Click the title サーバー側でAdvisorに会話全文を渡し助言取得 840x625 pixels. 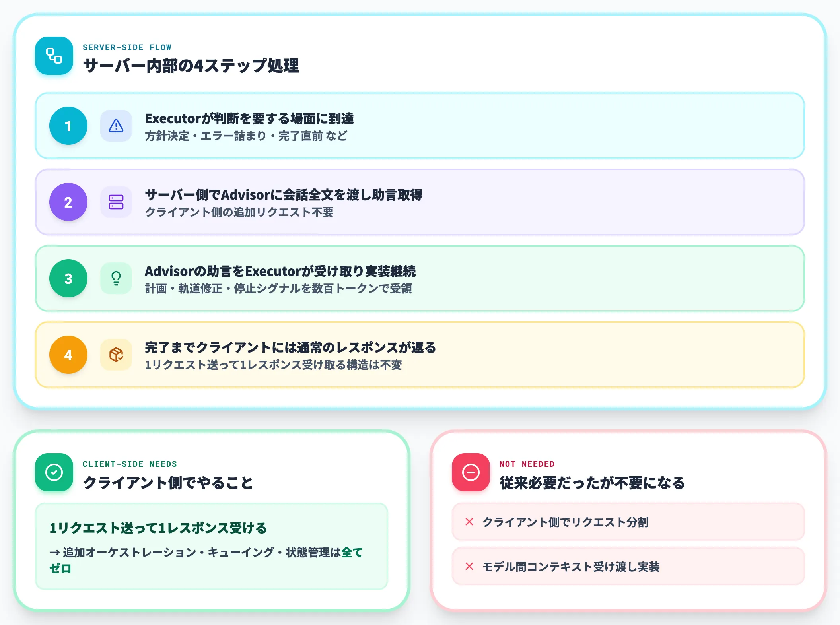pyautogui.click(x=284, y=195)
